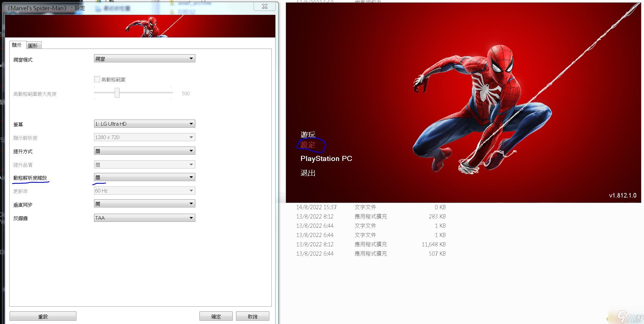Click the 垂直同步 label
The width and height of the screenshot is (644, 324).
(23, 205)
